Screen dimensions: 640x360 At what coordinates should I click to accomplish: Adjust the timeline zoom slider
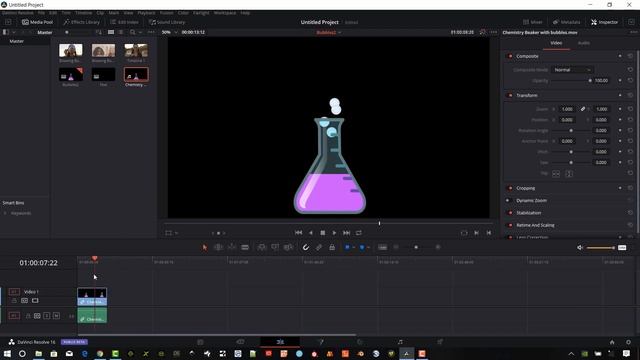416,247
